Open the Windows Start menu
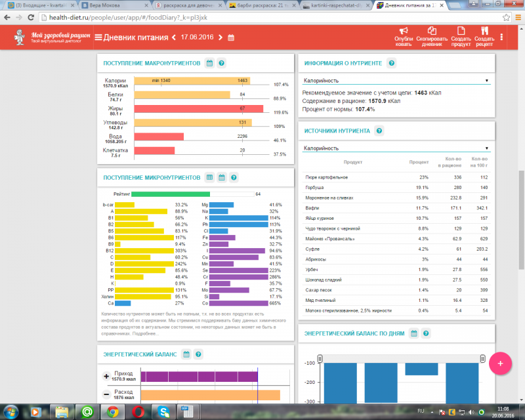This screenshot has height=420, width=525. [x=10, y=411]
